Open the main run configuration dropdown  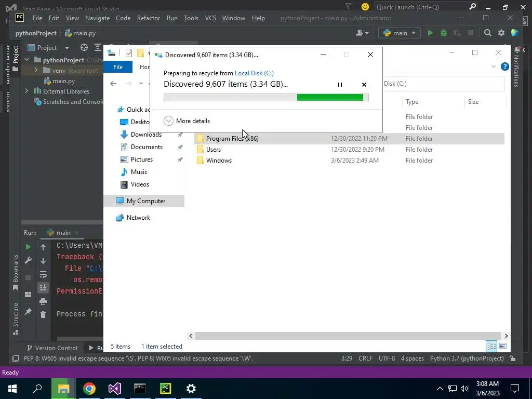click(x=400, y=33)
